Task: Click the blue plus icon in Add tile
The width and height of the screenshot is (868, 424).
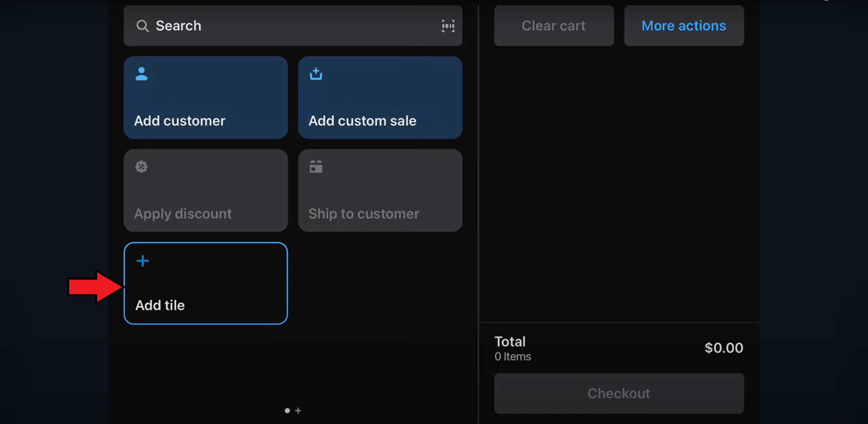Action: tap(143, 261)
